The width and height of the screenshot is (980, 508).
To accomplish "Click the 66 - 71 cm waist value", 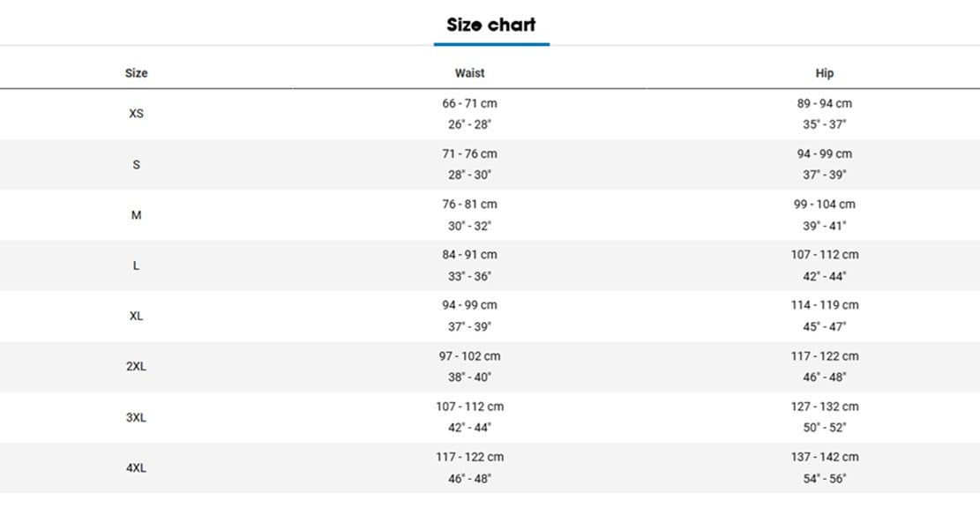I will [x=469, y=104].
